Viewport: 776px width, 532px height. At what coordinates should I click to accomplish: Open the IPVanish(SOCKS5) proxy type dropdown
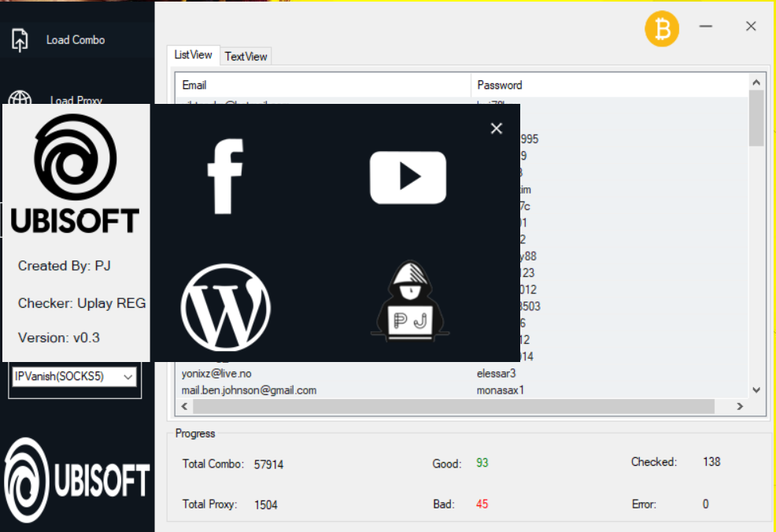74,377
